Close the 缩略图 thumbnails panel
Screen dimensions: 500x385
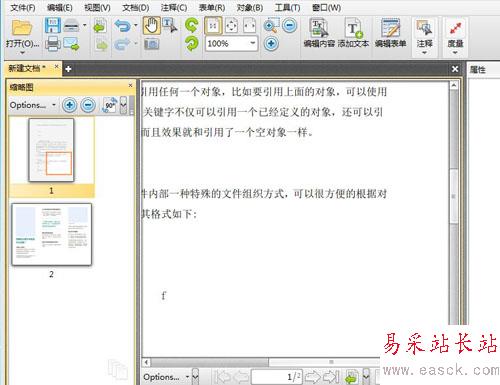(x=130, y=85)
